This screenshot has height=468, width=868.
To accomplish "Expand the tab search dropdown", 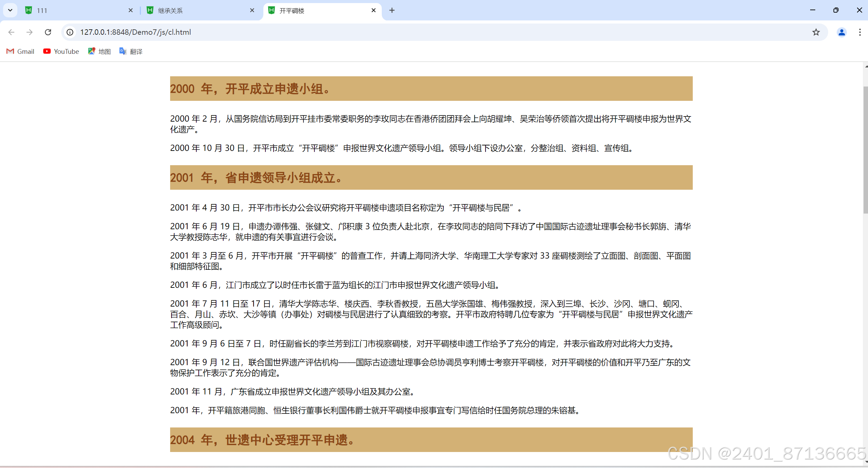I will (x=10, y=10).
